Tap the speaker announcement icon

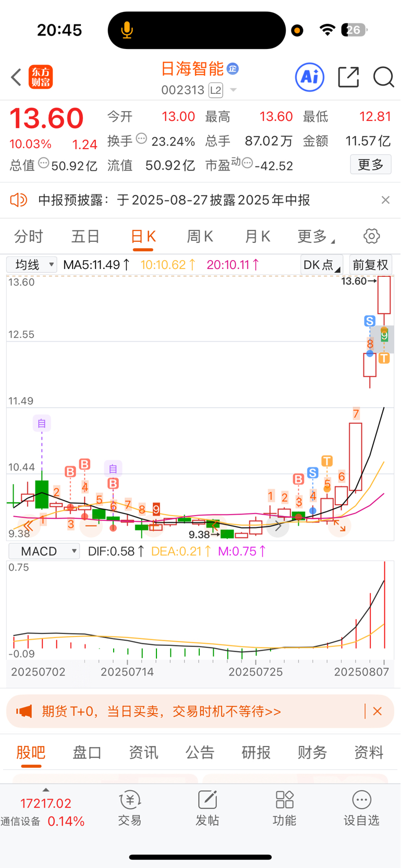19,200
